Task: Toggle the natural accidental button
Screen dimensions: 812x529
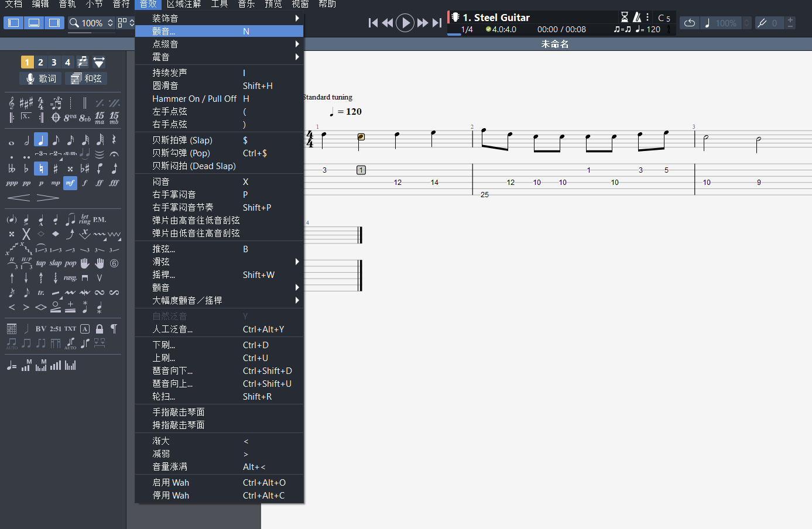Action: point(41,169)
